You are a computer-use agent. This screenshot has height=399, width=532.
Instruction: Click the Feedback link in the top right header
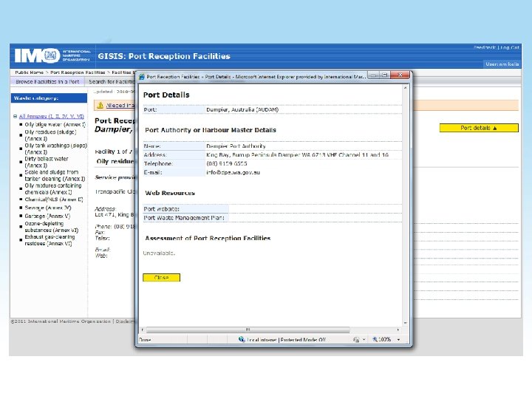pos(485,47)
